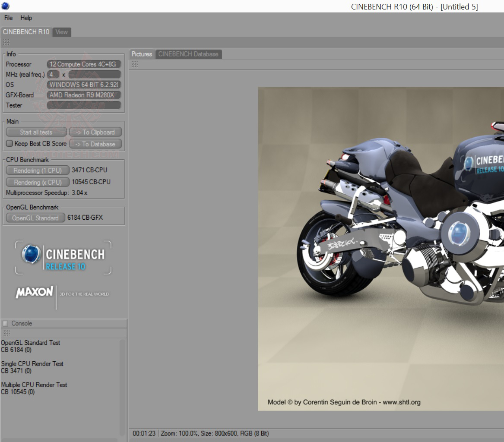Open the Help menu
The height and width of the screenshot is (442, 504).
pyautogui.click(x=26, y=18)
